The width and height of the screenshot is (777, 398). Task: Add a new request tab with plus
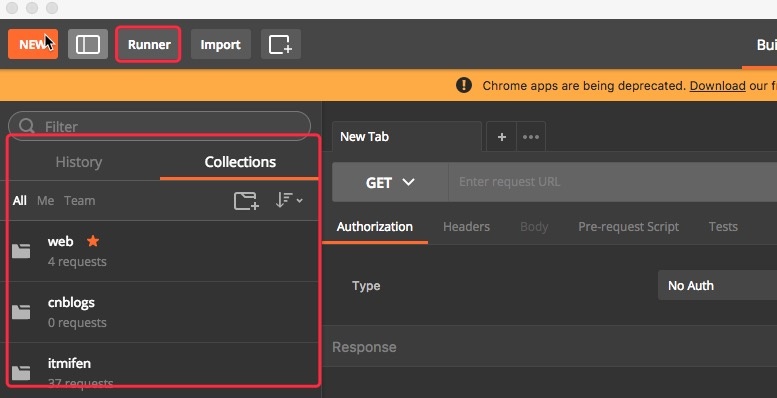coord(501,136)
